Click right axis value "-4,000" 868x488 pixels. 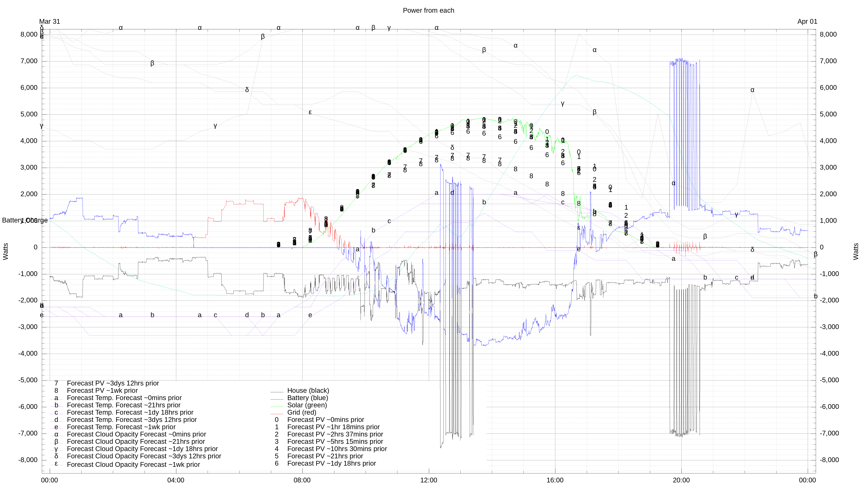(829, 353)
